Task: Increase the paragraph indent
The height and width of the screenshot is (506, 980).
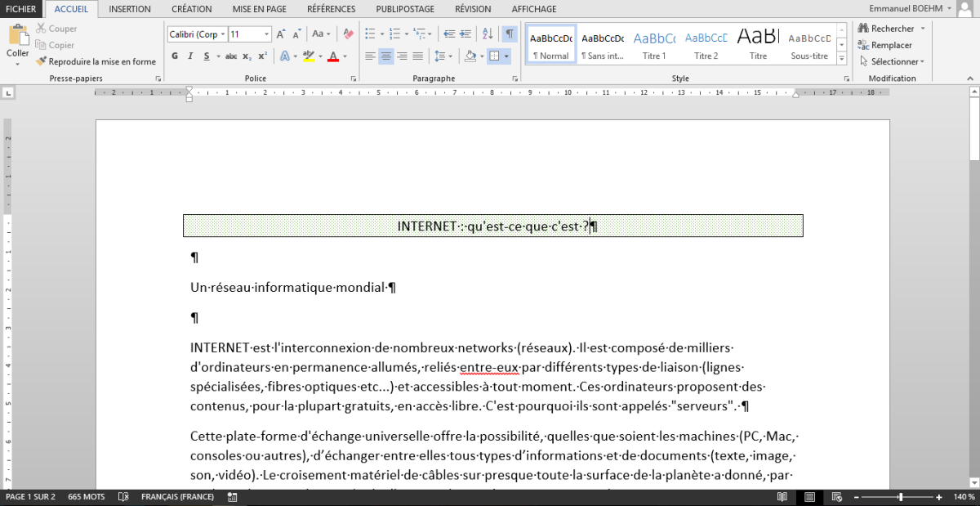Action: [x=467, y=34]
